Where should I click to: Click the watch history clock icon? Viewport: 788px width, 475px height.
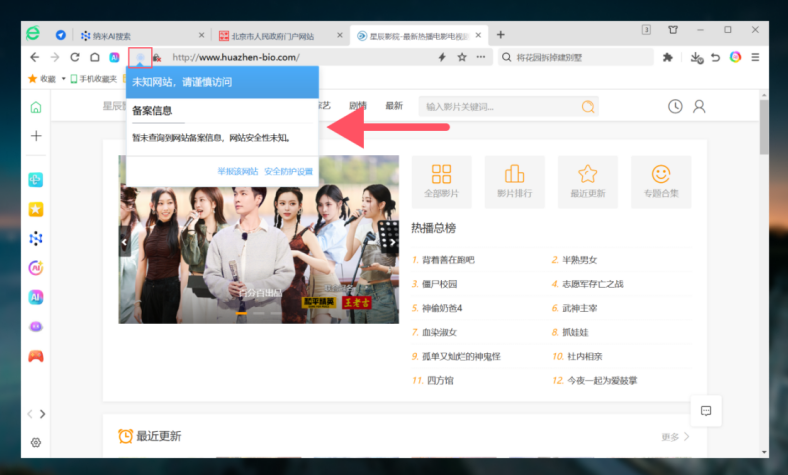675,106
